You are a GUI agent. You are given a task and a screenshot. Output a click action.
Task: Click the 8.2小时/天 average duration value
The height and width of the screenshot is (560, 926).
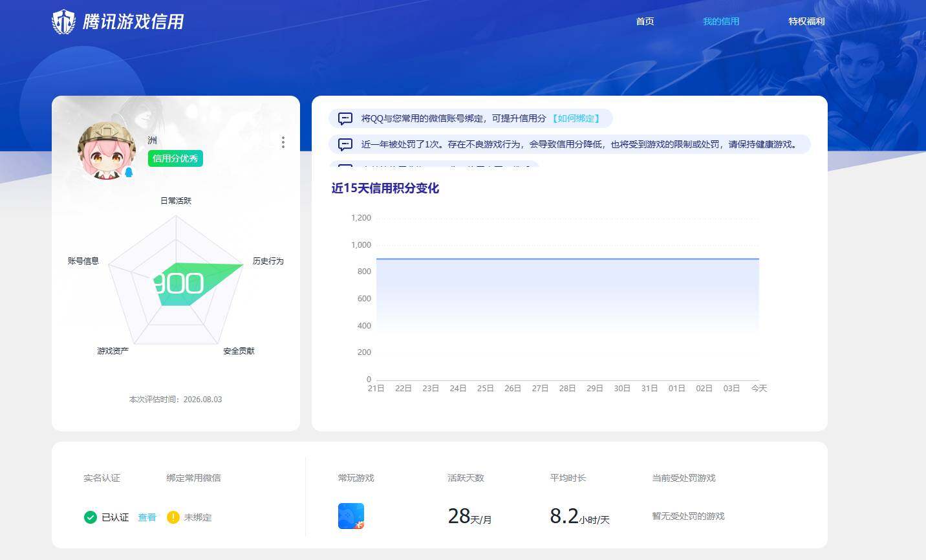(x=579, y=516)
